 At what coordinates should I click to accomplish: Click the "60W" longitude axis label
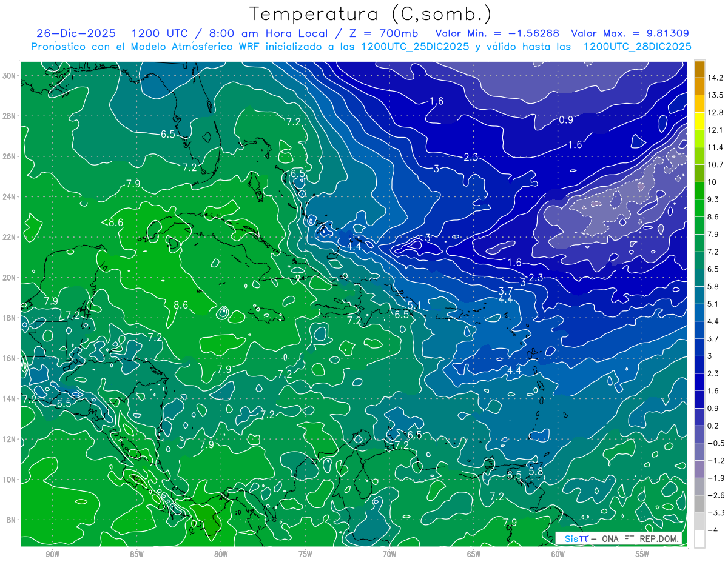558,554
